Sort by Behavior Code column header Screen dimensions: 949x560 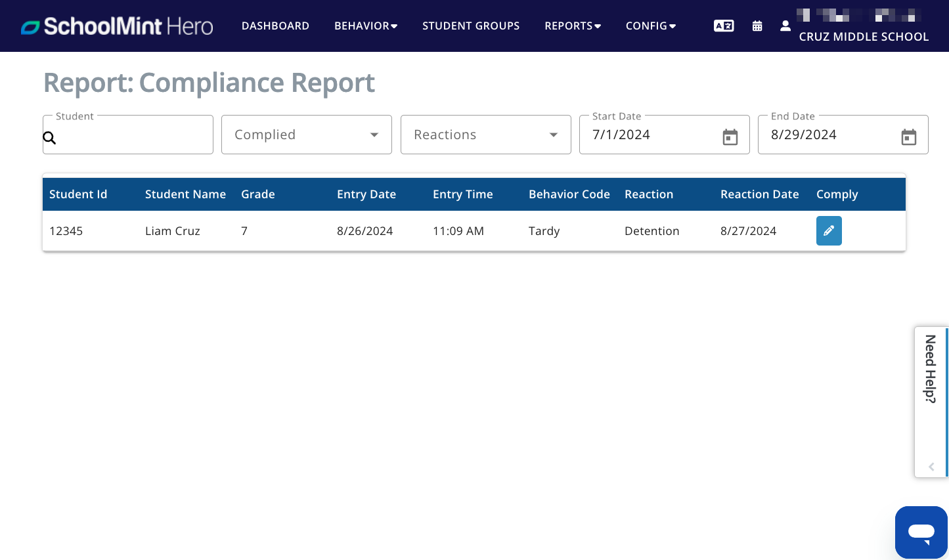569,194
